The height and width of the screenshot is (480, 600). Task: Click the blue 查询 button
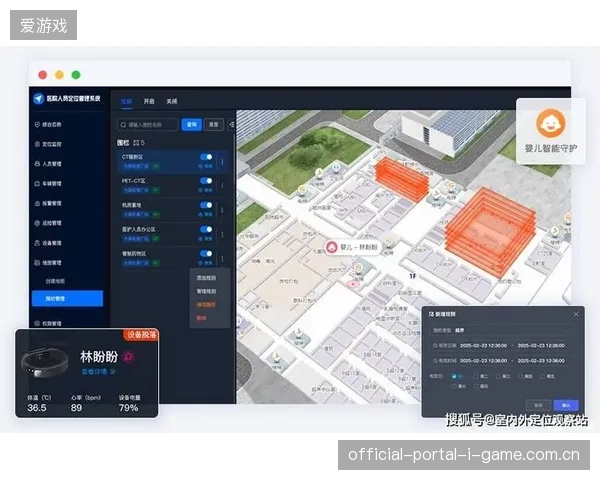pyautogui.click(x=191, y=125)
